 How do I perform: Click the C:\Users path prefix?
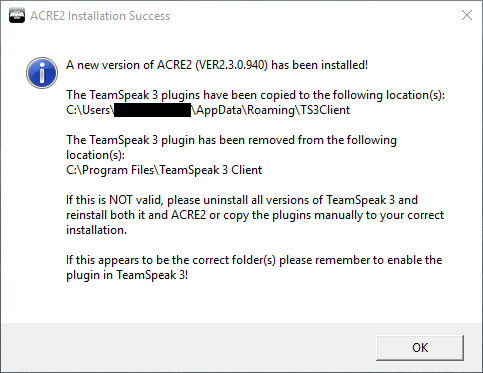88,110
